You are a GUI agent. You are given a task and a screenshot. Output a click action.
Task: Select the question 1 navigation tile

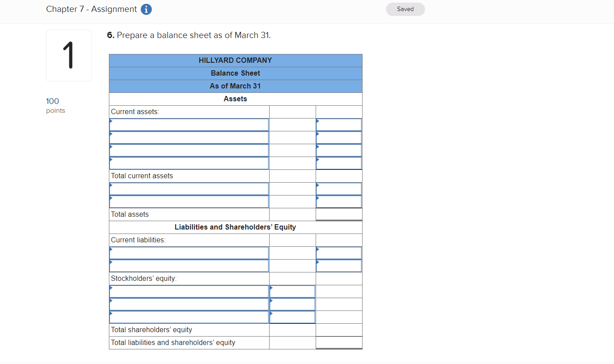[x=69, y=55]
